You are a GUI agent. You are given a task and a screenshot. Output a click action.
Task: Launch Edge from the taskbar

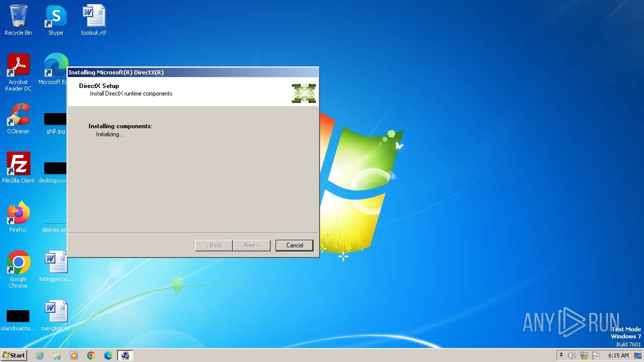[x=108, y=355]
